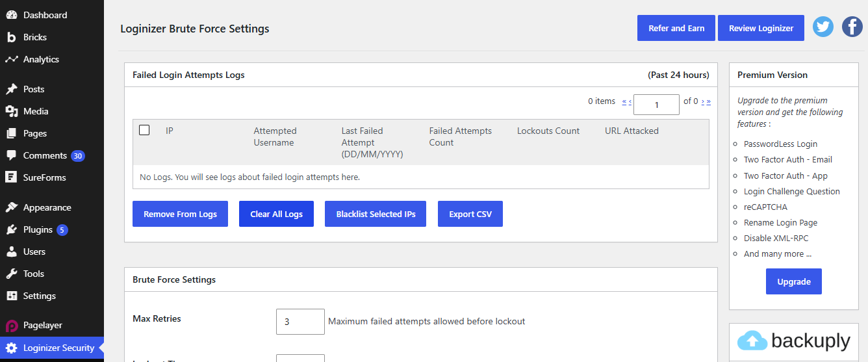Tick the select-all checkbox in logs table
Image resolution: width=868 pixels, height=362 pixels.
tap(144, 130)
